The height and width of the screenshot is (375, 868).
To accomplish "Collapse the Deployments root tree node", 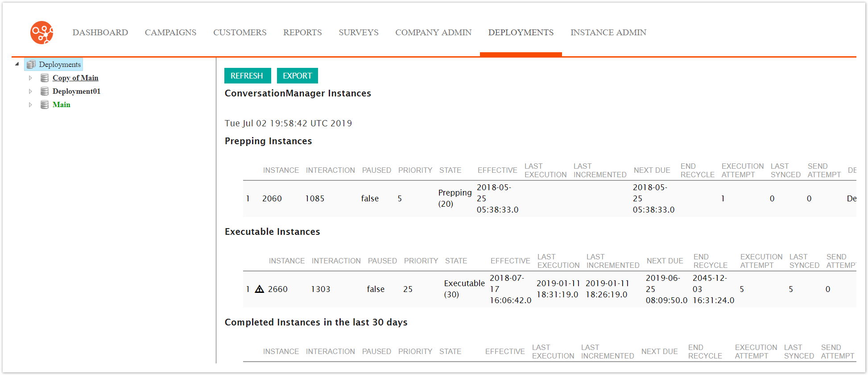I will tap(17, 64).
